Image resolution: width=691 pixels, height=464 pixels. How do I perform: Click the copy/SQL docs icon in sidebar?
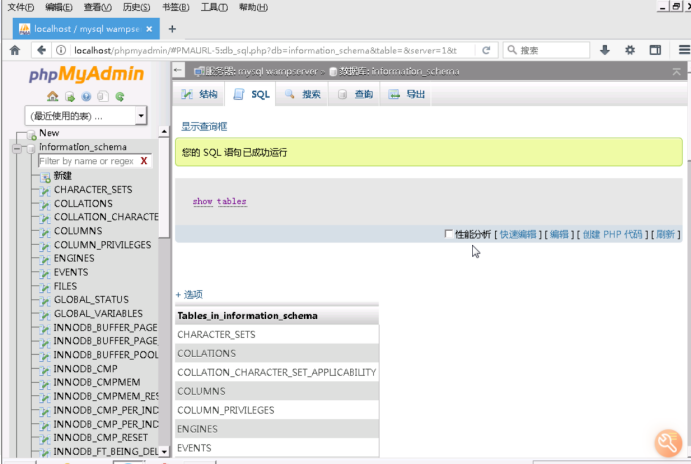(103, 97)
